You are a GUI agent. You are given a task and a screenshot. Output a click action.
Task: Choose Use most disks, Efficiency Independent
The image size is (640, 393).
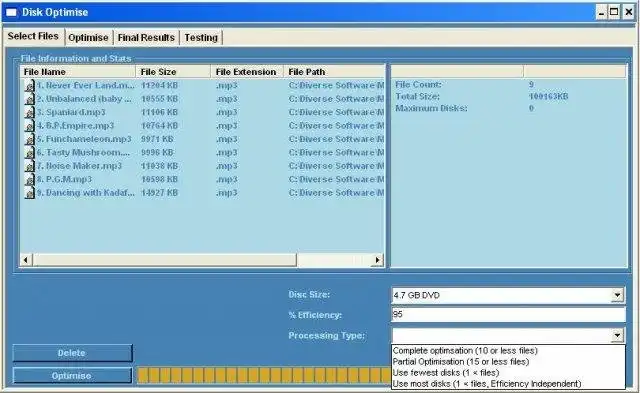point(508,384)
